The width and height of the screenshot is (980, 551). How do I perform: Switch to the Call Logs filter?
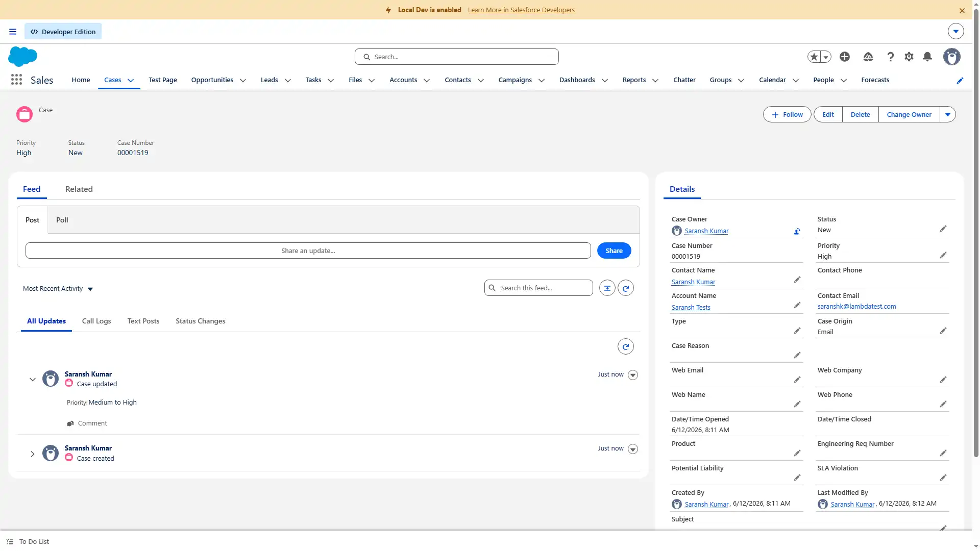tap(96, 321)
